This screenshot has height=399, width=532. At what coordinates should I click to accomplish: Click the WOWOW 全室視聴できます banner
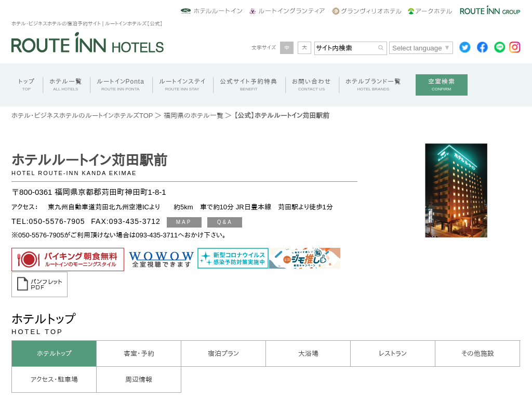161,259
